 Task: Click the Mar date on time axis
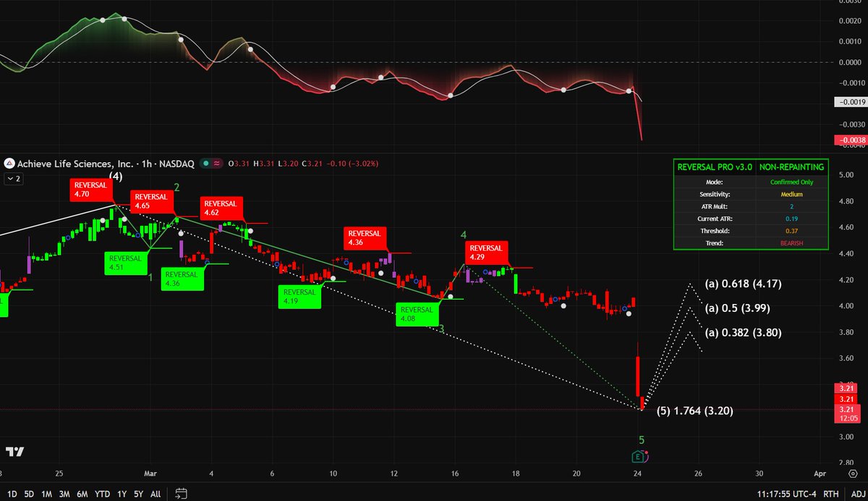click(x=150, y=473)
